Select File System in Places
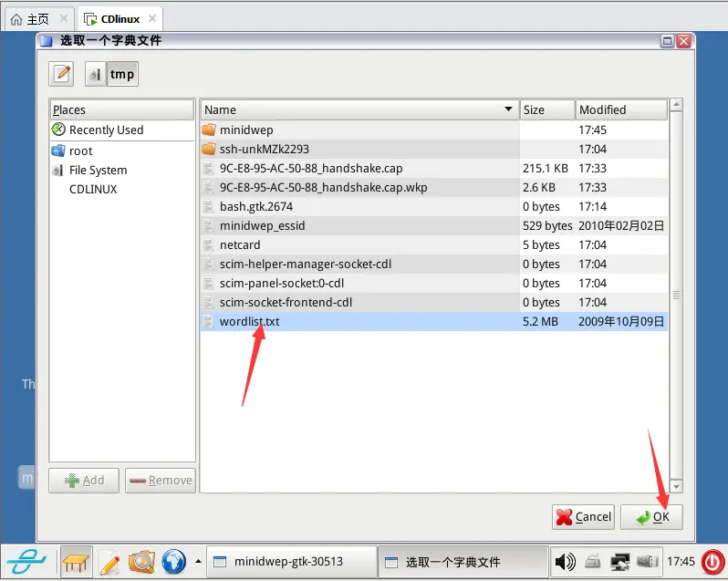Screen dimensions: 728x581 coord(98,170)
